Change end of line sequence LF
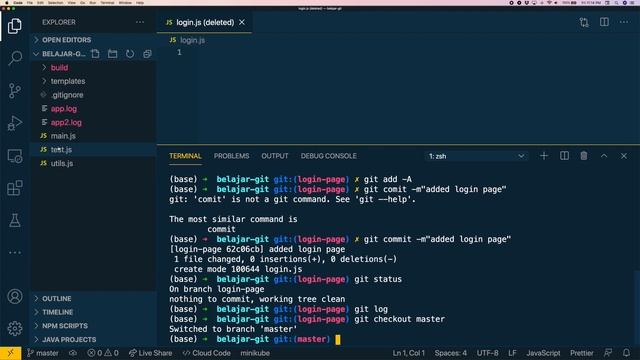 pos(512,353)
